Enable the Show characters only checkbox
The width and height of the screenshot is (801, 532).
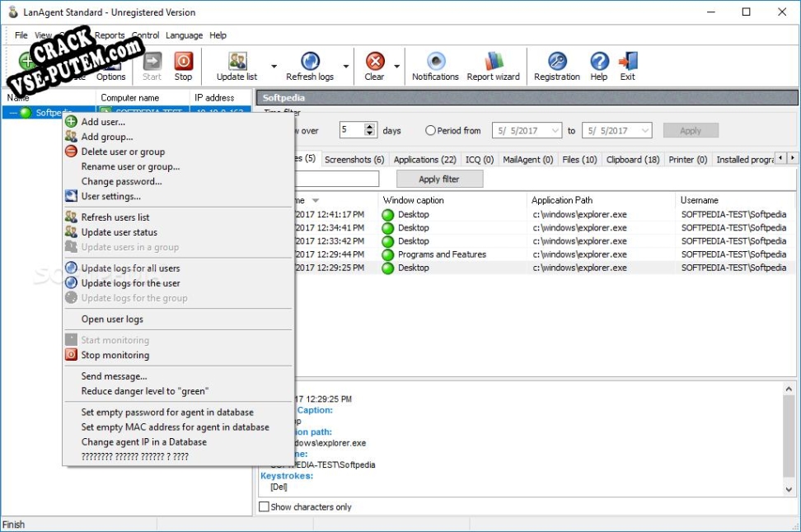coord(264,507)
